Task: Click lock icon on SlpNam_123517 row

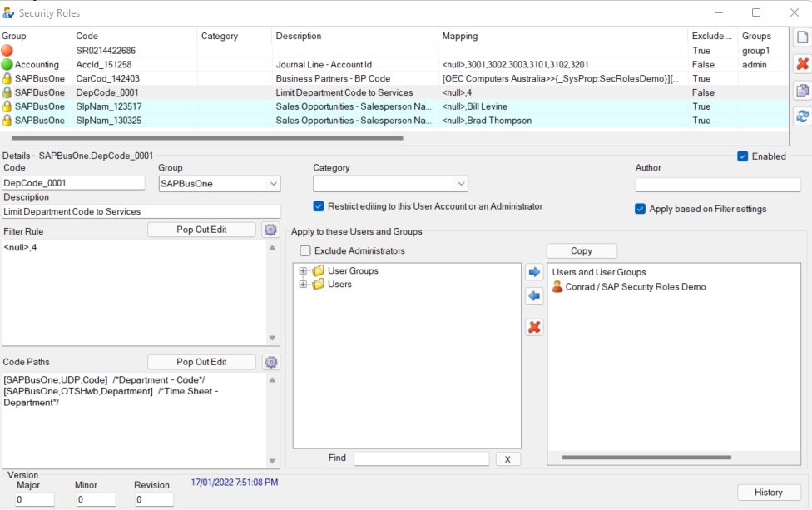Action: point(7,106)
